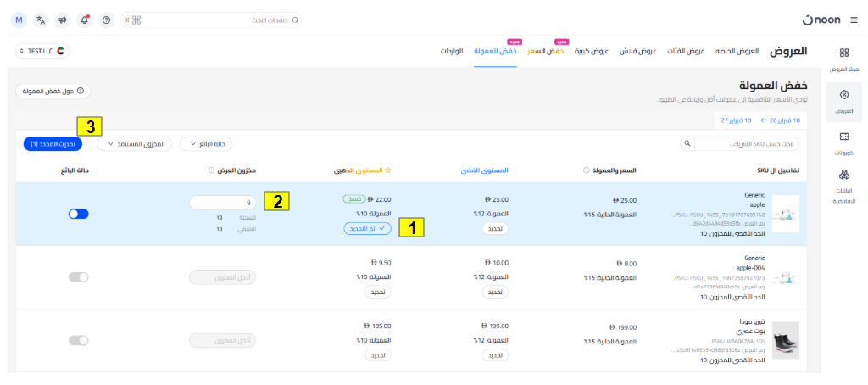Click the language translate icon

pyautogui.click(x=41, y=20)
